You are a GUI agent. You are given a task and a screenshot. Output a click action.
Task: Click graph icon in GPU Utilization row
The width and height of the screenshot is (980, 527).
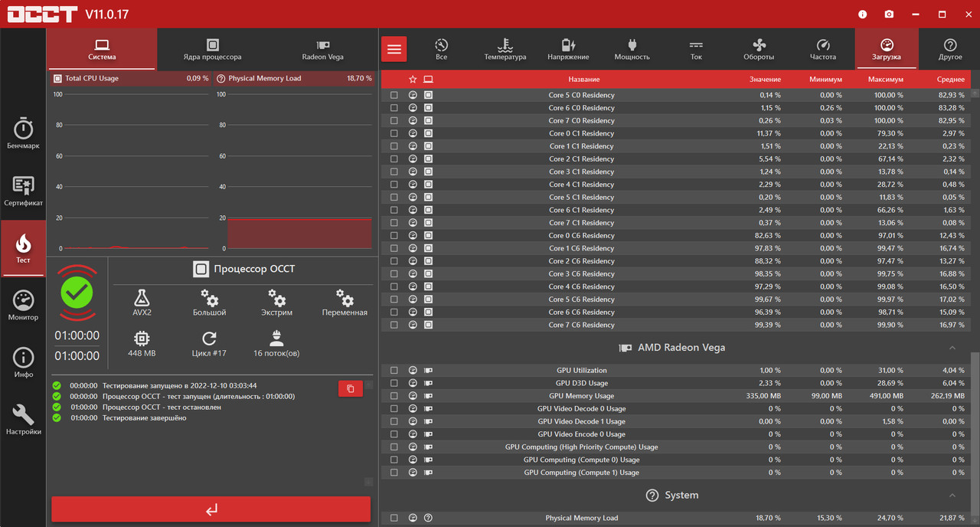point(413,370)
